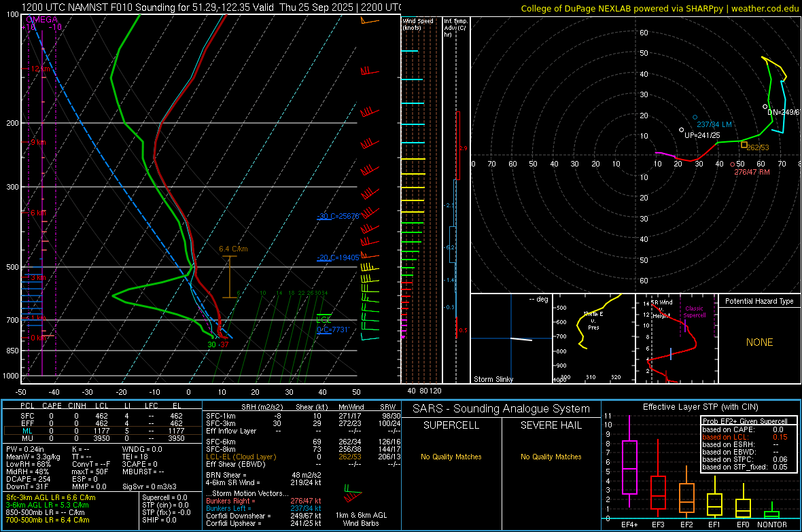Select the Wind Speed (knots) panel header
The height and width of the screenshot is (532, 802).
click(x=418, y=24)
